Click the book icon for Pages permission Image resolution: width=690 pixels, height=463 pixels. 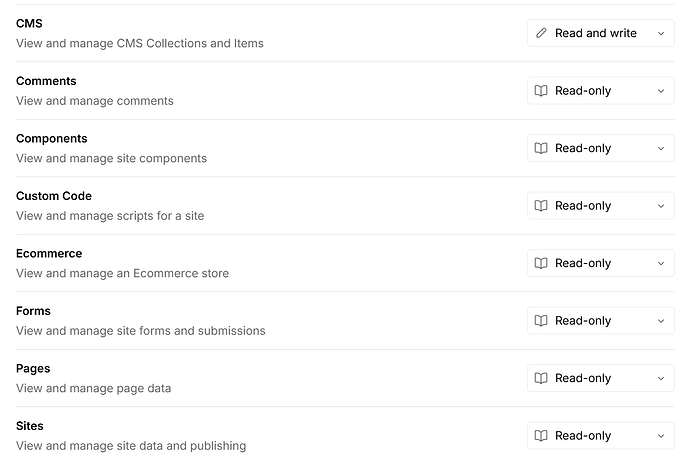(541, 378)
